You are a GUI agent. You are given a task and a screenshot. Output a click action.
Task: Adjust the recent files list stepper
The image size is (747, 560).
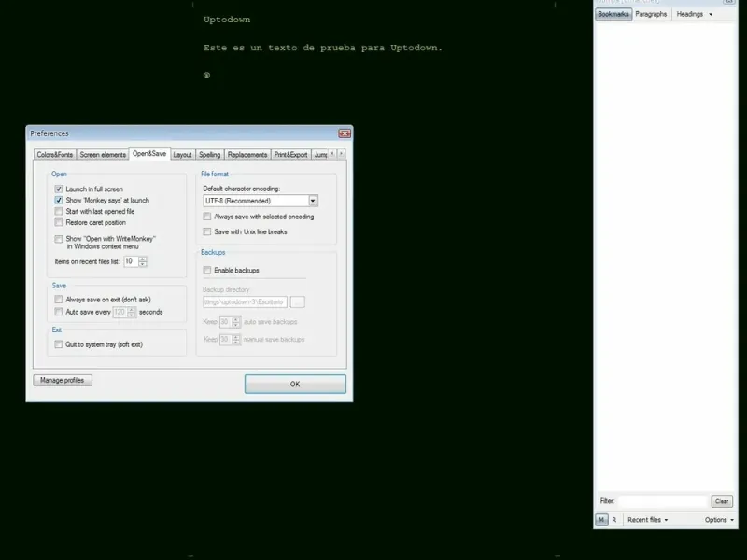143,261
